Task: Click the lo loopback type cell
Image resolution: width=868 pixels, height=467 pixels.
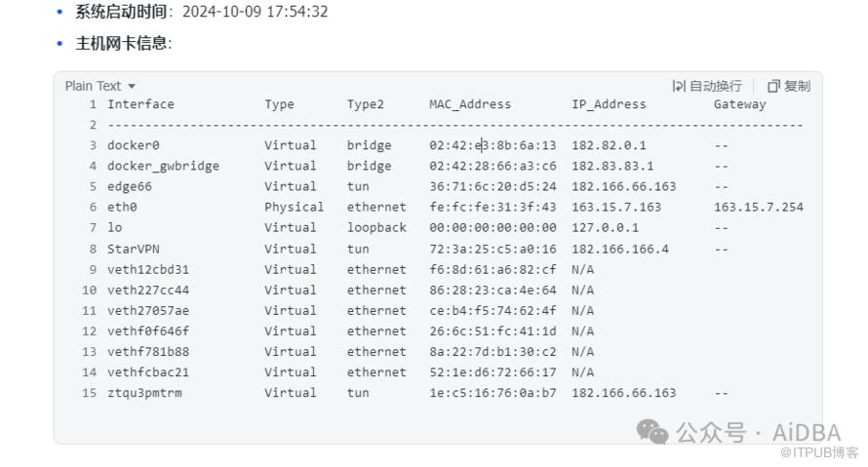Action: click(x=376, y=228)
